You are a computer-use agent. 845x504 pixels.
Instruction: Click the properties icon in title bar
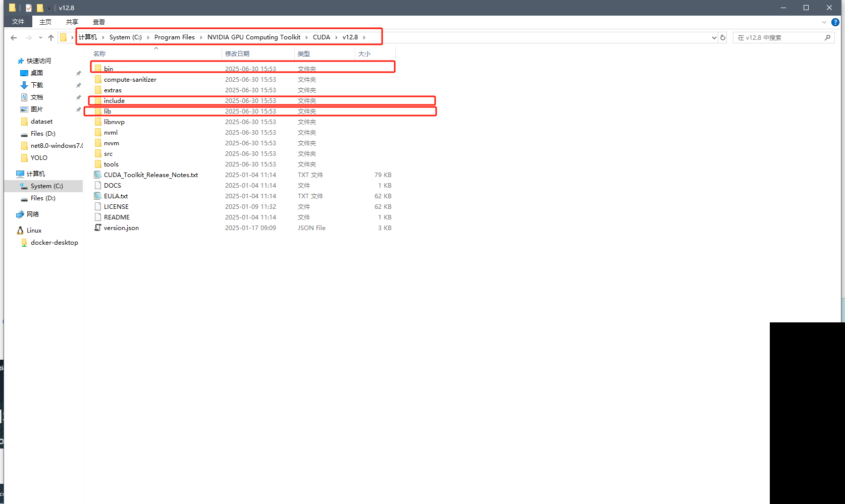(29, 8)
